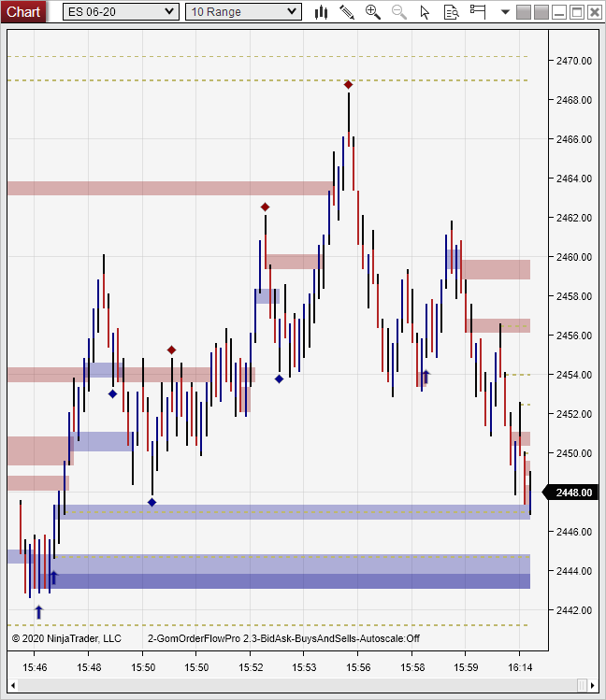Select the blue up arrow near 15:58
Image resolution: width=606 pixels, height=700 pixels.
click(x=426, y=377)
